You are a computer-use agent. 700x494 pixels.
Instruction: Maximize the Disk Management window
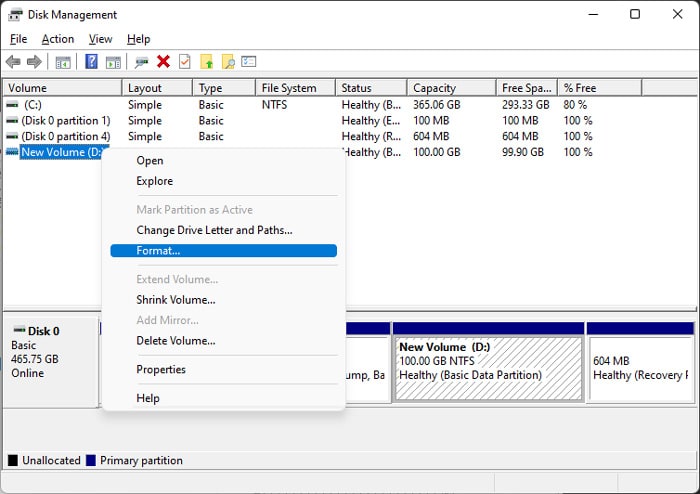[635, 14]
